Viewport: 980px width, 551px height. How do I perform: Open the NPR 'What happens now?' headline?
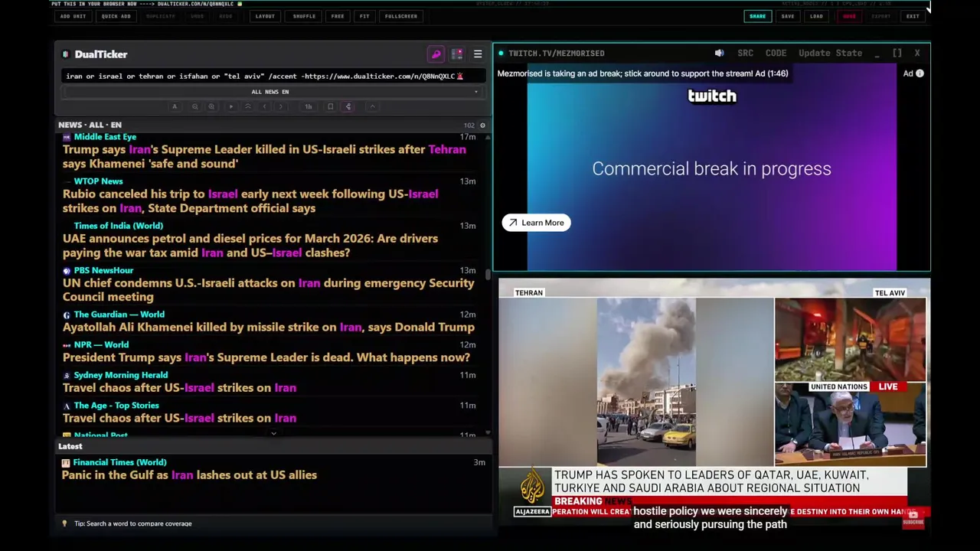(266, 357)
